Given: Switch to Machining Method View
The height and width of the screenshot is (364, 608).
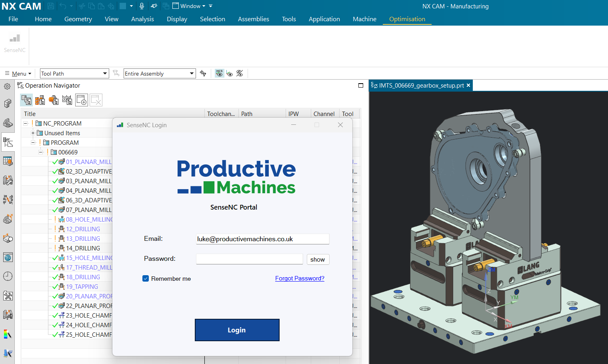Looking at the screenshot, I should click(x=67, y=100).
